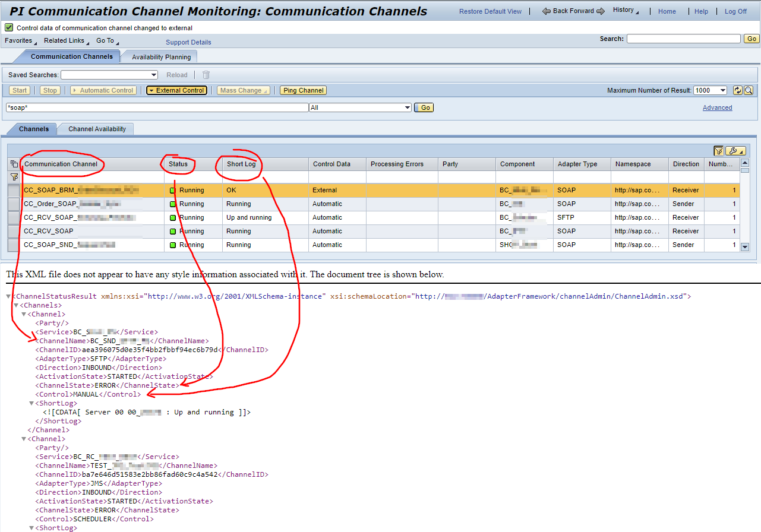The height and width of the screenshot is (532, 761).
Task: Collapse the second Channel XML node
Action: coord(24,439)
